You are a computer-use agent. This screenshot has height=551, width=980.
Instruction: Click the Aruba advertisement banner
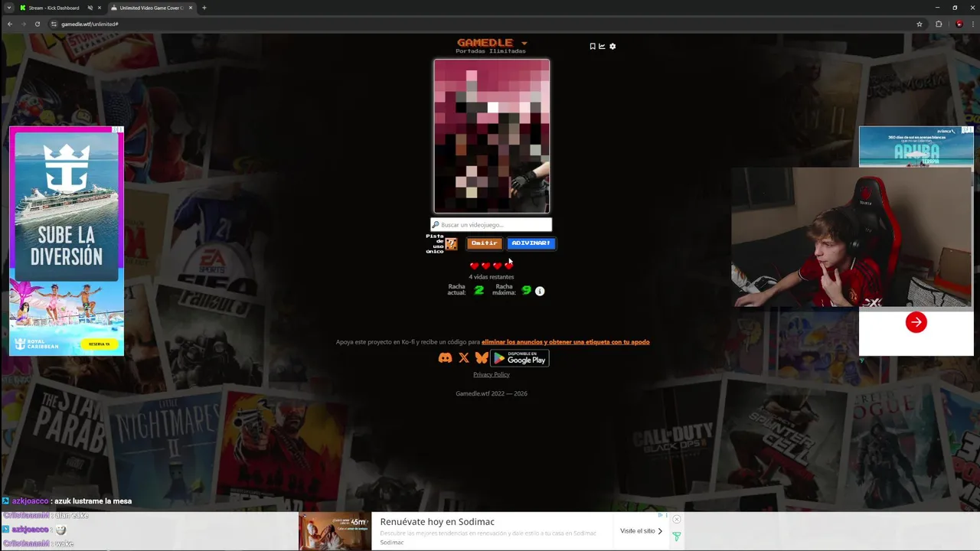pyautogui.click(x=916, y=147)
